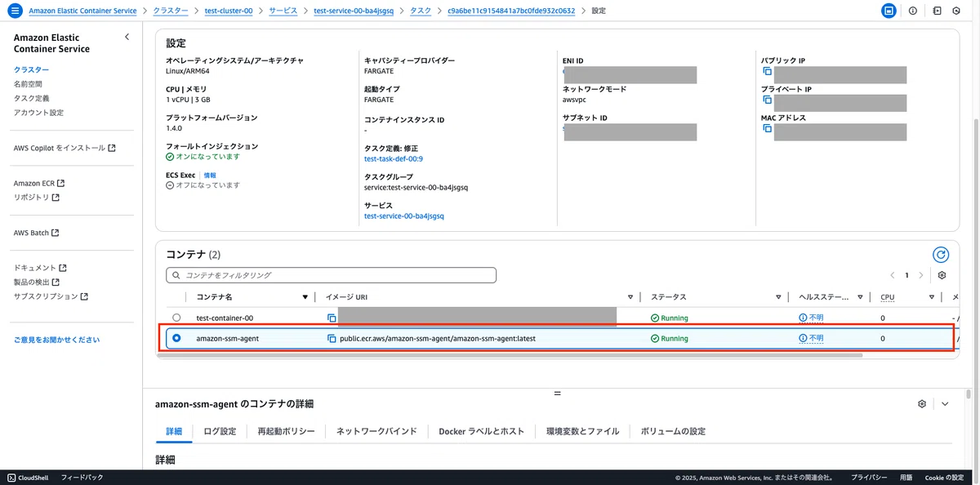The height and width of the screenshot is (485, 980).
Task: Open test-service-00-ba4jsgsq breadcrumb link
Action: pos(354,11)
